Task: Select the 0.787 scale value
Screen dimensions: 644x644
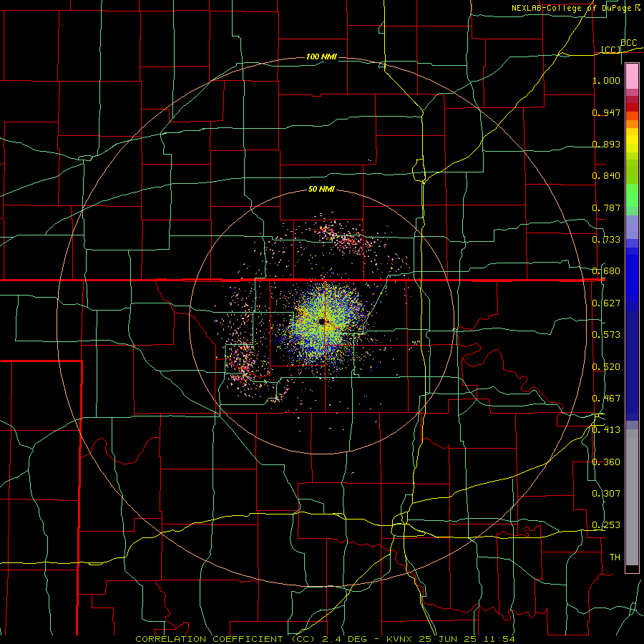Action: (606, 208)
